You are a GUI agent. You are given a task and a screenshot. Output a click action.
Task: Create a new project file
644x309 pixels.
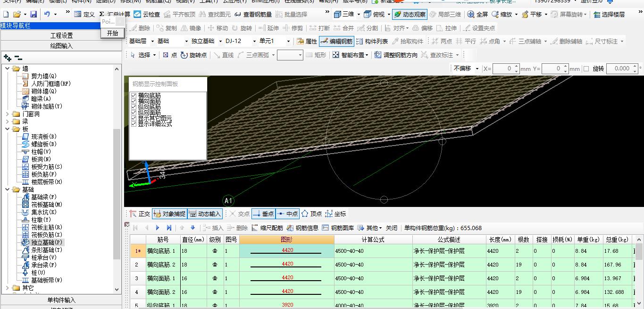click(6, 15)
